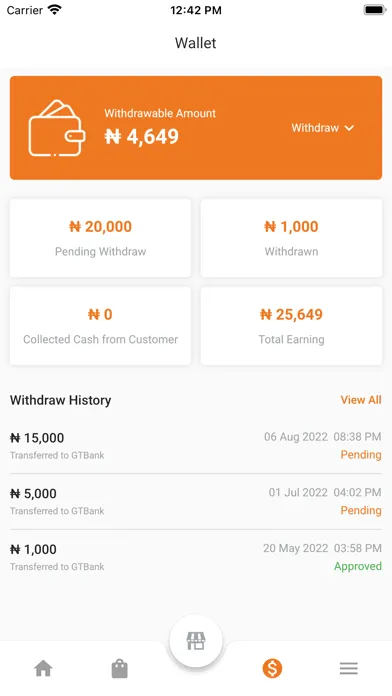Screen dimensions: 392x696
Task: Open the Pending Withdraw card
Action: tap(100, 238)
